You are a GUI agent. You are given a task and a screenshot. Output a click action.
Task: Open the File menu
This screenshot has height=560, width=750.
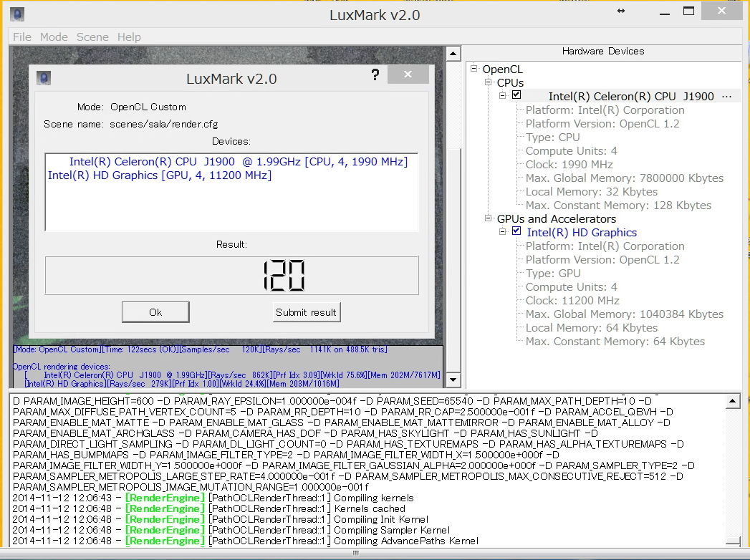[x=22, y=37]
